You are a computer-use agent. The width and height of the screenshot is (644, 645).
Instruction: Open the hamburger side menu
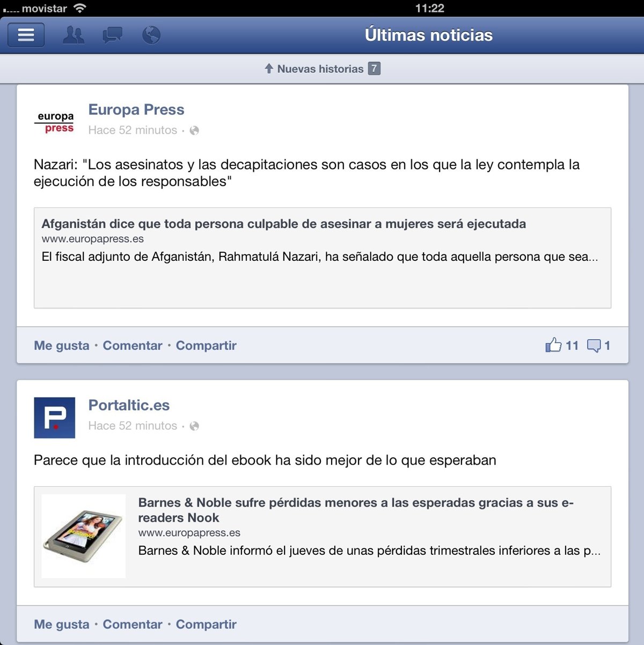point(26,35)
